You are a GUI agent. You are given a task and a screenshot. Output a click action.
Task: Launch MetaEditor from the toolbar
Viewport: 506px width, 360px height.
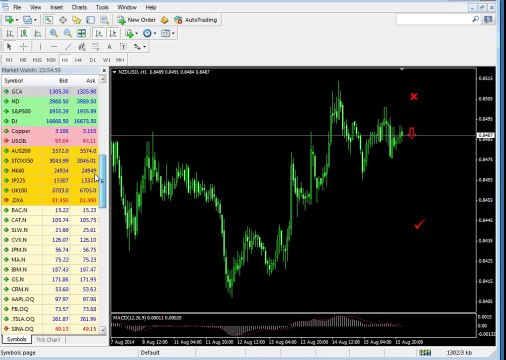coord(165,20)
